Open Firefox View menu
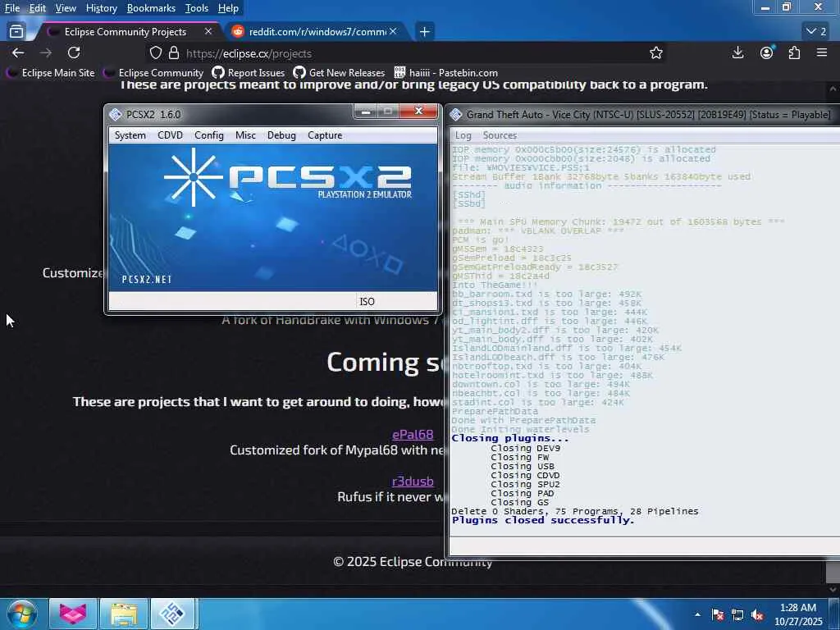840x630 pixels. coord(66,8)
